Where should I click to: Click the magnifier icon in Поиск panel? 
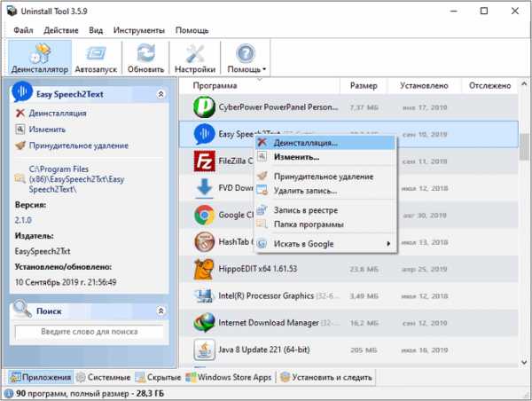pyautogui.click(x=22, y=309)
